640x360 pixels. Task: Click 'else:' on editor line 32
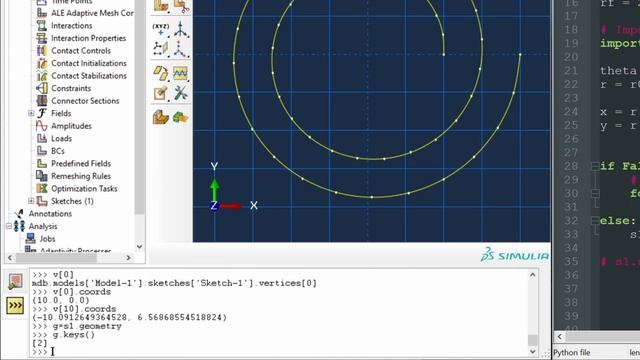[618, 220]
